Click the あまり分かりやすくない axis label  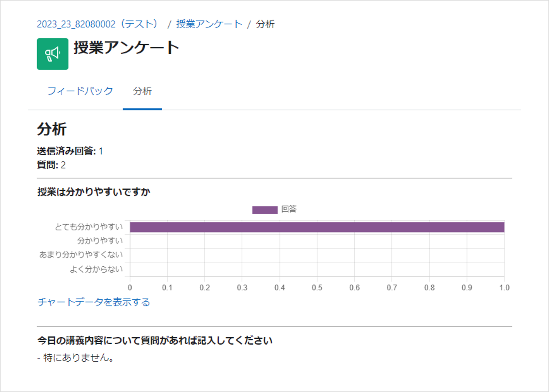click(x=81, y=255)
